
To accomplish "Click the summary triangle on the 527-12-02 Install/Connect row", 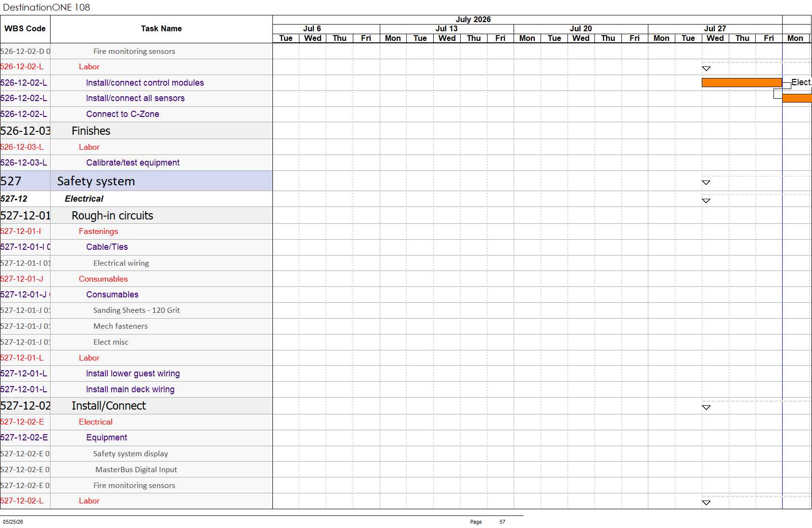I will (706, 408).
